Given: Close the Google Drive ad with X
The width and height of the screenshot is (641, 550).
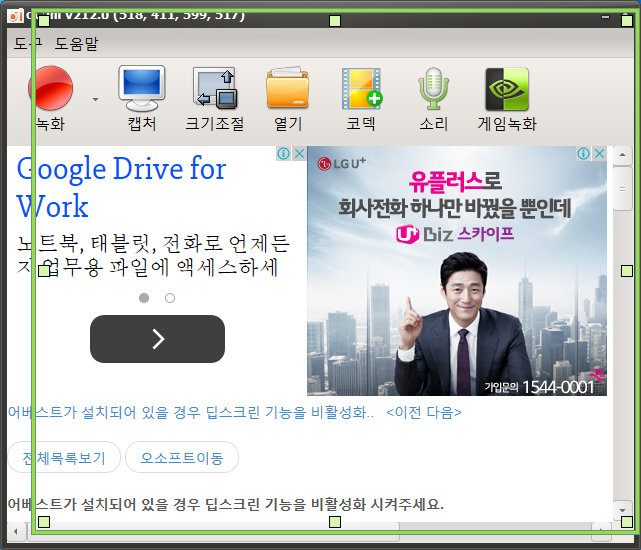Looking at the screenshot, I should [300, 154].
